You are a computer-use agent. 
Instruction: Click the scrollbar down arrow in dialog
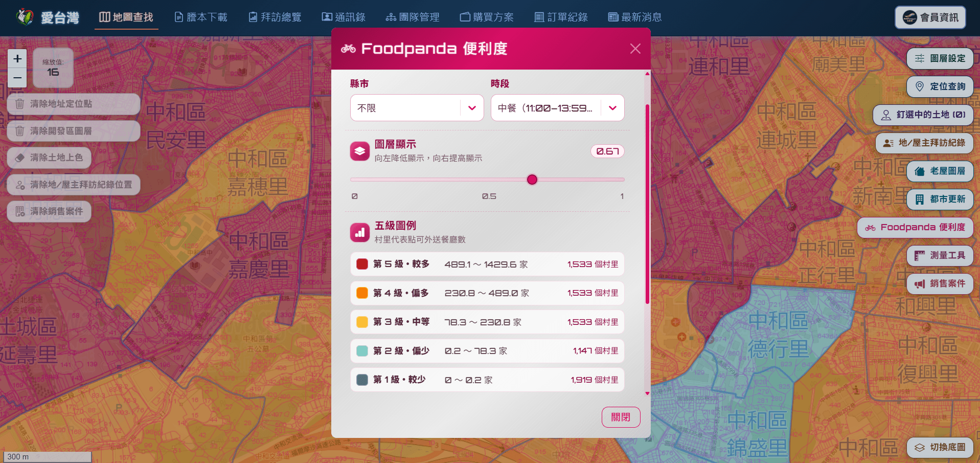point(647,393)
